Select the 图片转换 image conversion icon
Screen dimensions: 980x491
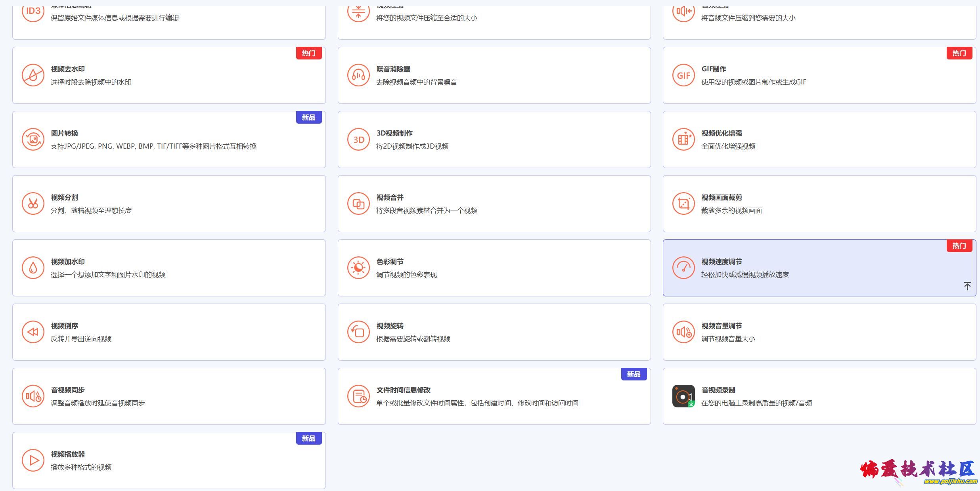(x=33, y=139)
